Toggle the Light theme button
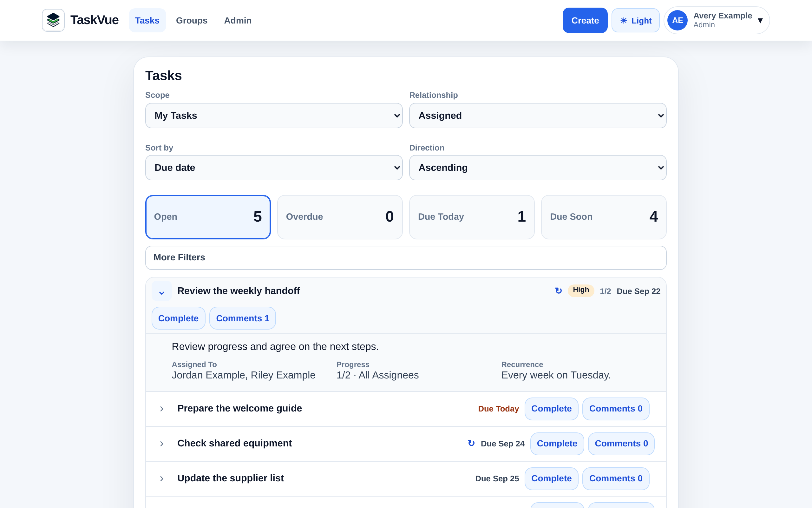Viewport: 812px width, 508px height. click(635, 21)
